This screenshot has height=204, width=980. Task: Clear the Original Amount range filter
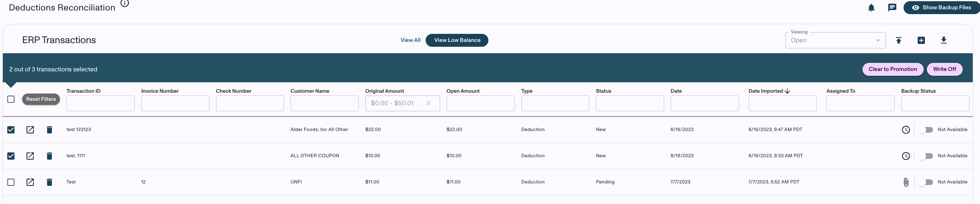pyautogui.click(x=428, y=103)
